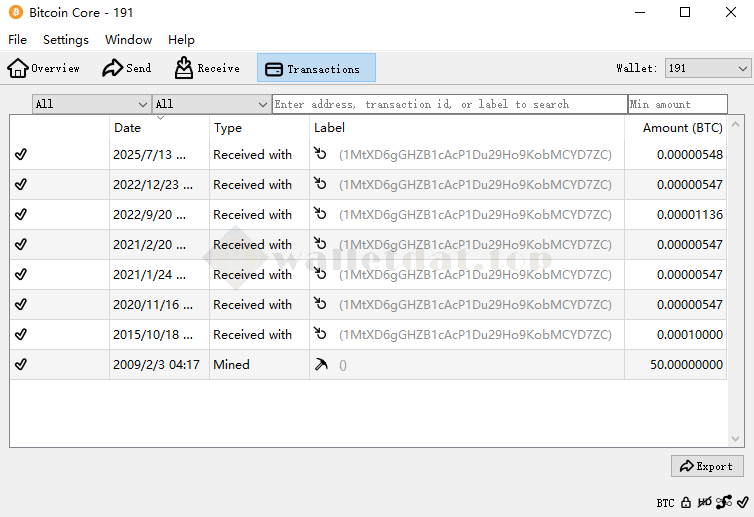754x517 pixels.
Task: Open the Settings menu
Action: pyautogui.click(x=66, y=40)
